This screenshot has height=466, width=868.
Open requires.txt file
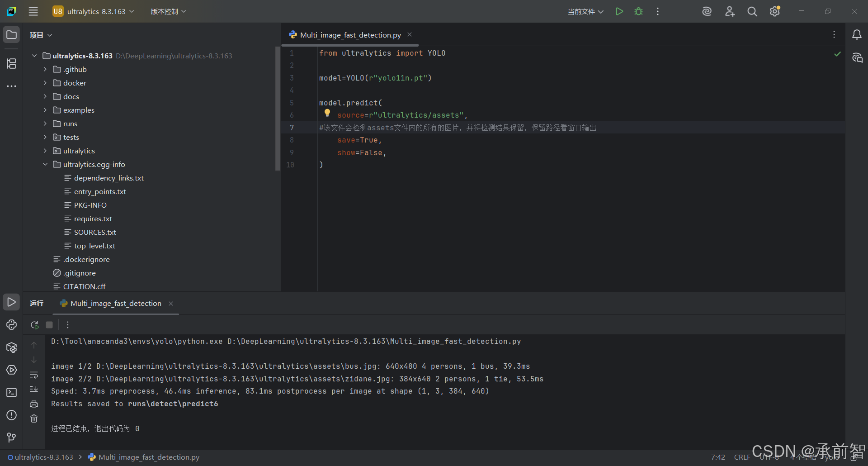point(93,219)
